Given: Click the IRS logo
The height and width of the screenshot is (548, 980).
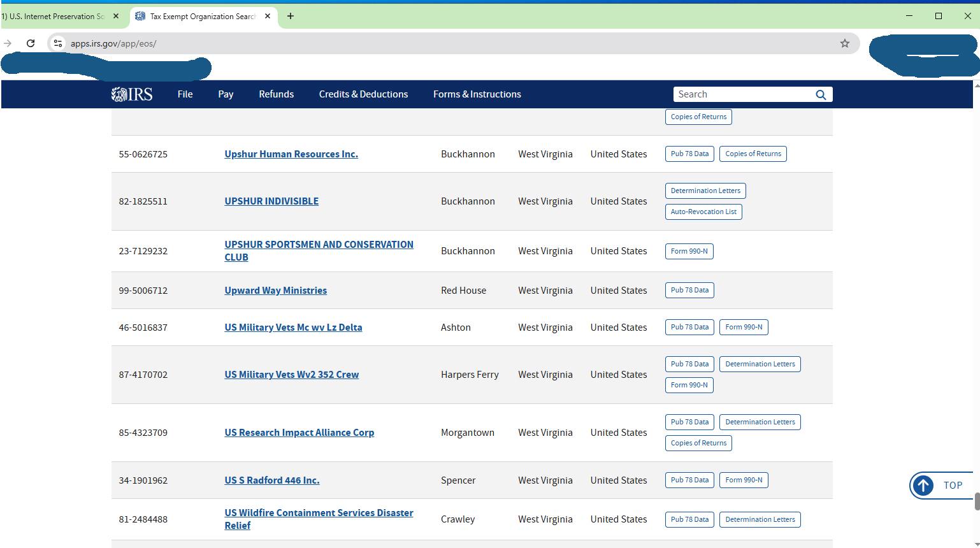Looking at the screenshot, I should 132,94.
